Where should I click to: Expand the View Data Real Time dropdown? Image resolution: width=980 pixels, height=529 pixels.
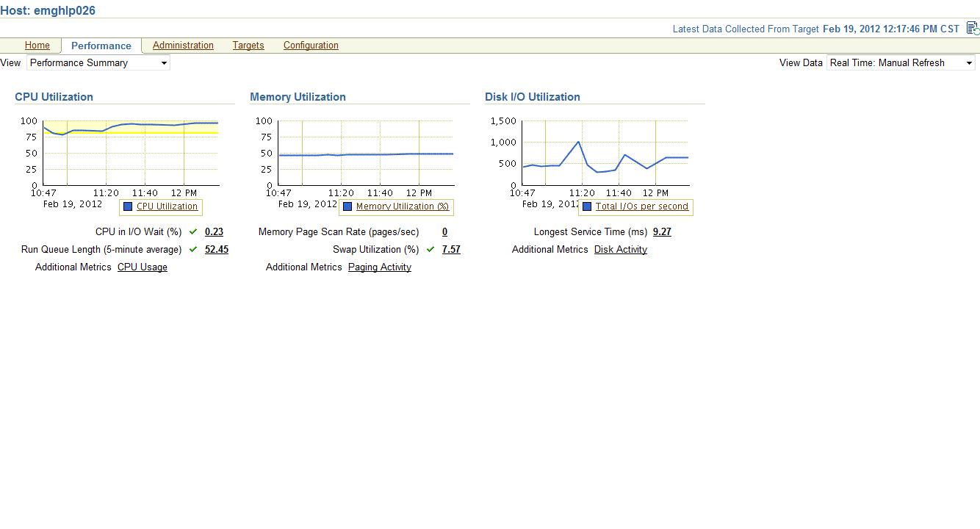tap(901, 63)
